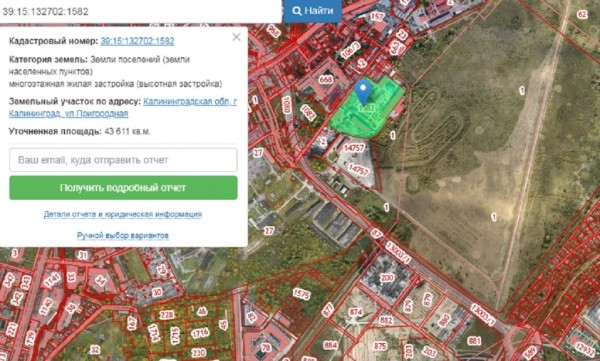The image size is (600, 361).
Task: Click parcel label 230 on map
Action: click(x=198, y=352)
